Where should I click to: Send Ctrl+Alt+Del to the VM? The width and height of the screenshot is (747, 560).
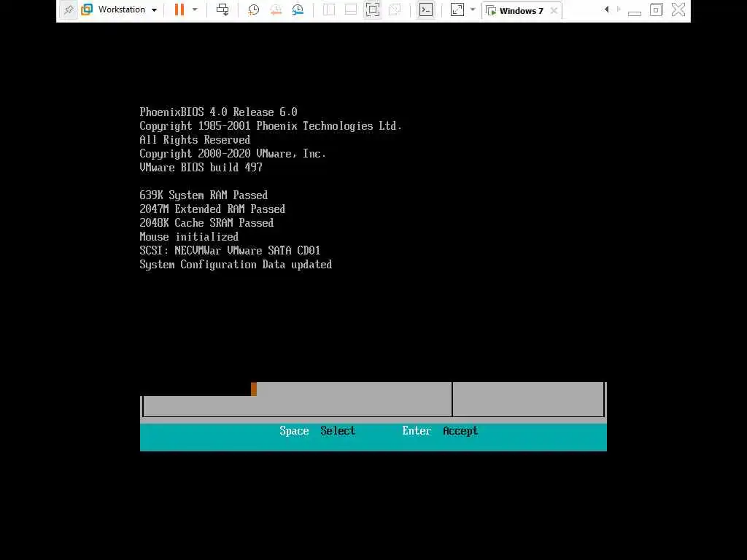pos(222,9)
